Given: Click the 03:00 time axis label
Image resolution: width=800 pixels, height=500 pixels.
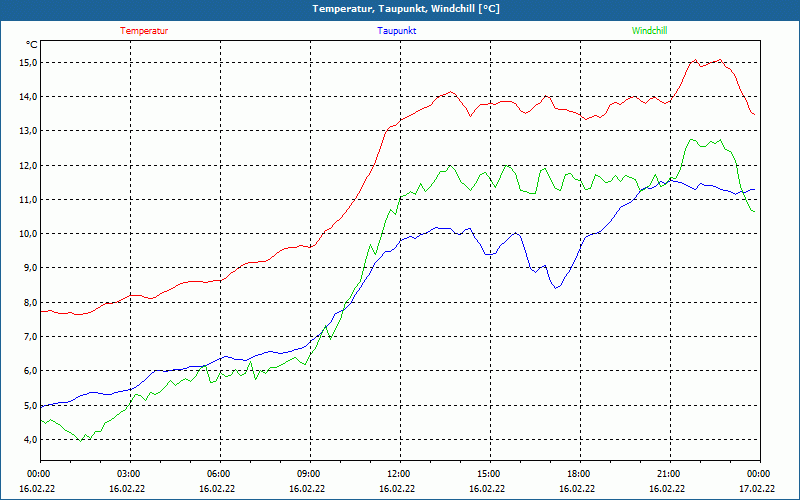Looking at the screenshot, I should [130, 474].
